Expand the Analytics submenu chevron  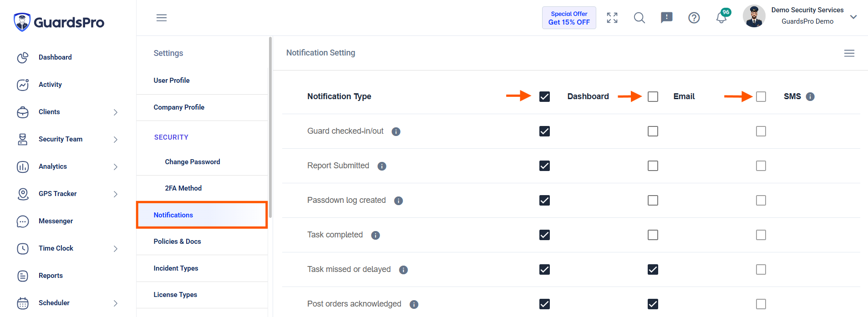point(116,167)
